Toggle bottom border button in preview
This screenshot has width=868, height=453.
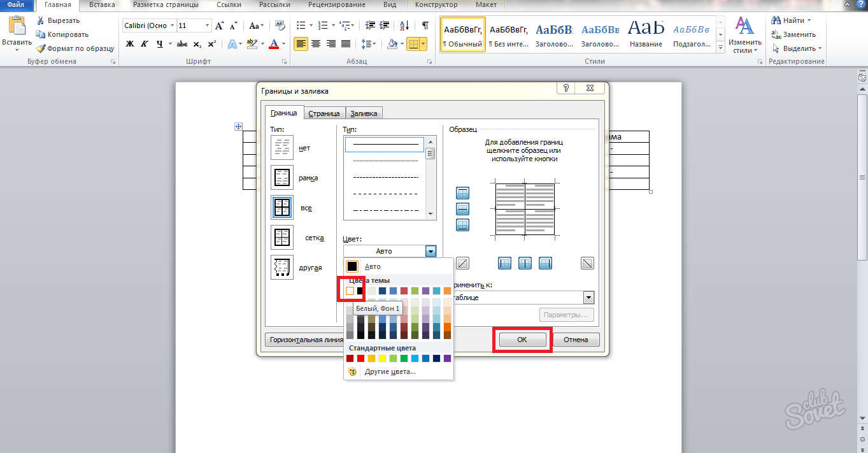point(463,224)
